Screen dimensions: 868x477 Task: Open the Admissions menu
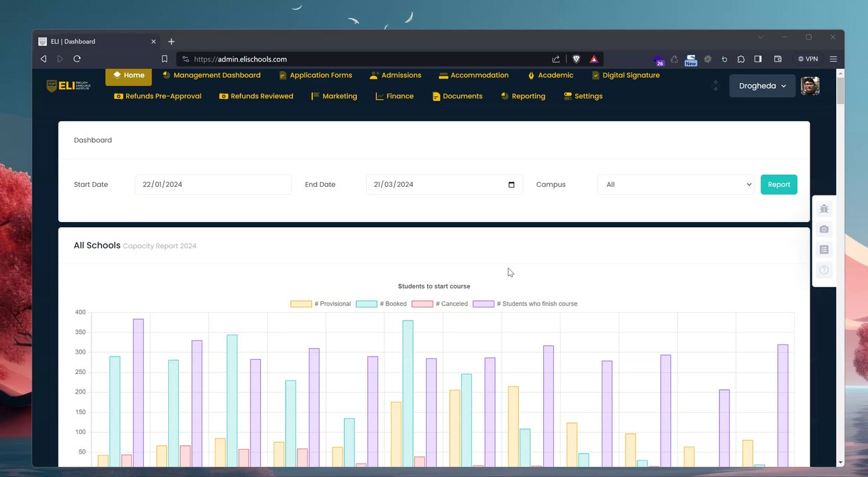pyautogui.click(x=396, y=76)
